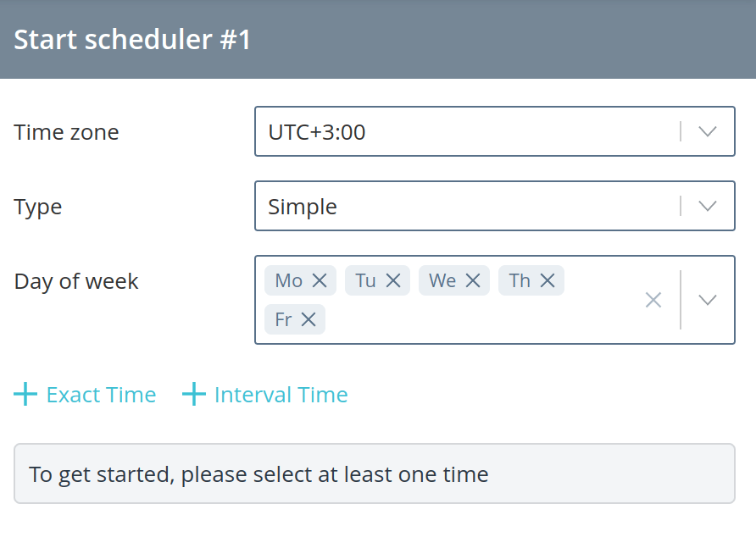Add an Exact Time entry
The width and height of the screenshot is (756, 537).
[85, 395]
